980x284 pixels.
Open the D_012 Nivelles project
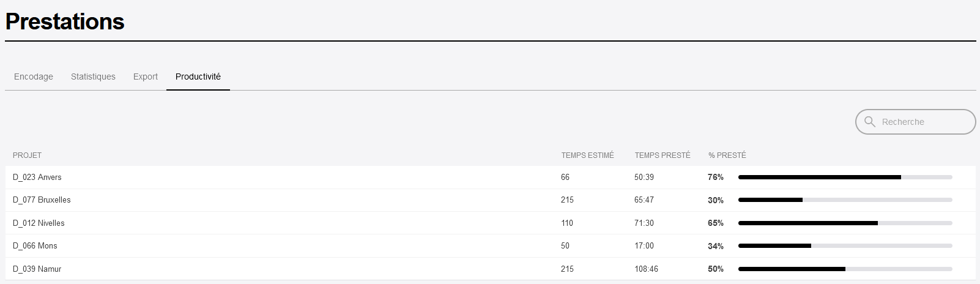pyautogui.click(x=491, y=223)
